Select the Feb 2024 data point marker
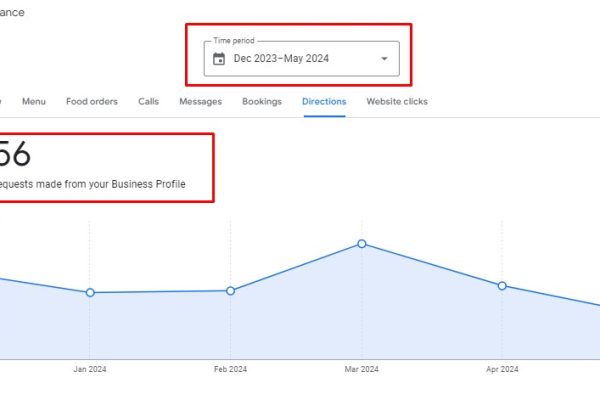This screenshot has height=400, width=600. [x=231, y=291]
